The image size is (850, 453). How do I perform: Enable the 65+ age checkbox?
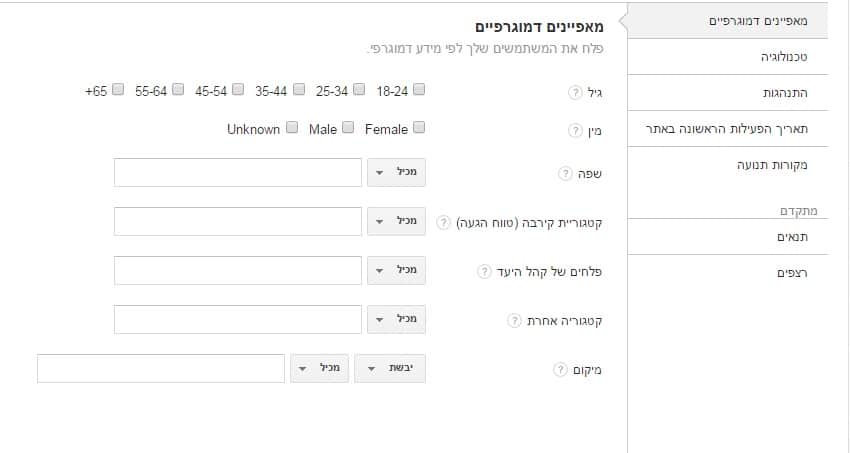click(118, 89)
